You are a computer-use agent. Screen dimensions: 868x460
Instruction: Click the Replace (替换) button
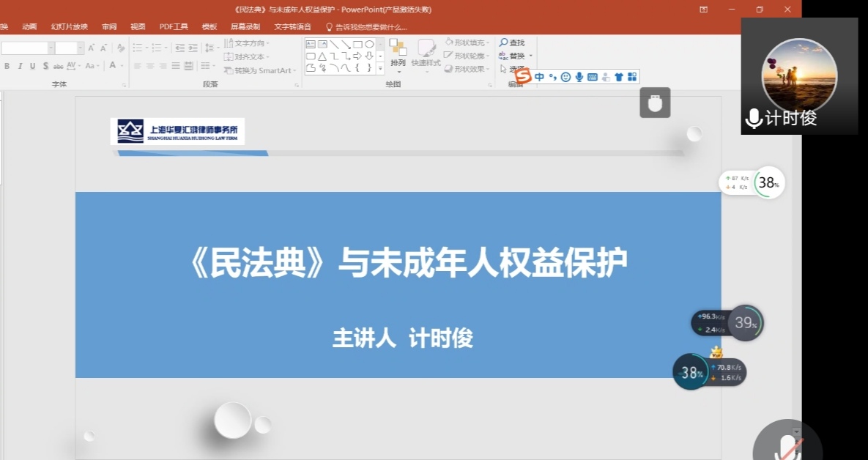point(516,56)
